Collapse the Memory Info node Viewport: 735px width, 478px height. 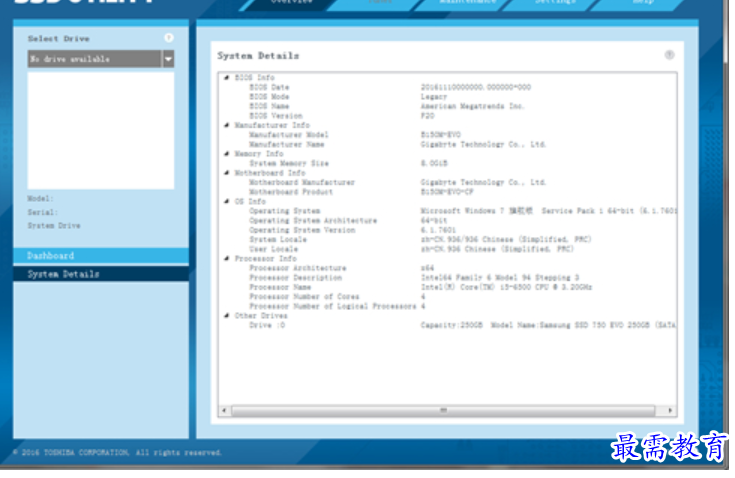click(226, 154)
